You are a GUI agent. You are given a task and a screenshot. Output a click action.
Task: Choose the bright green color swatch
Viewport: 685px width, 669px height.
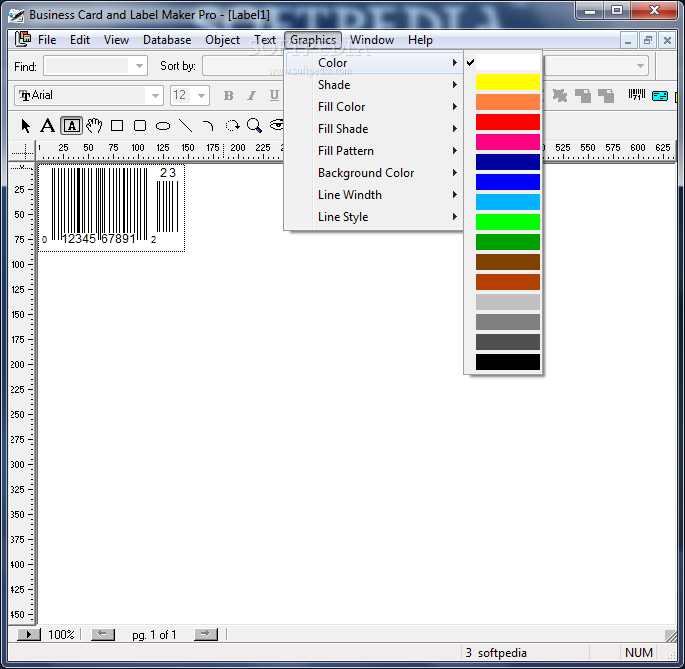pyautogui.click(x=507, y=222)
